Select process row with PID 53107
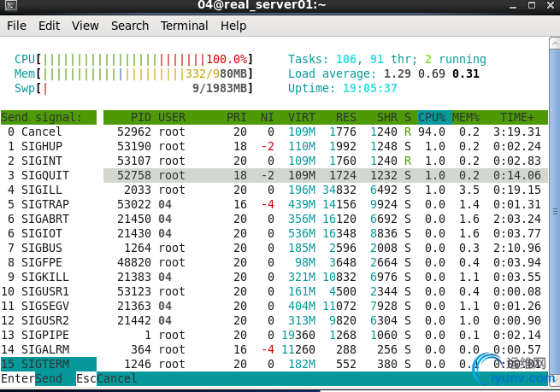Viewport: 560px width, 392px height. click(326, 161)
